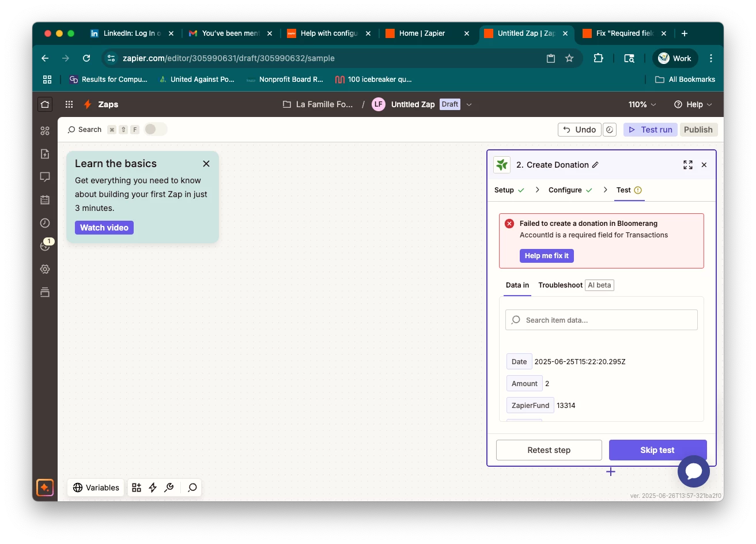
Task: Dismiss the Learn the basics card
Action: [x=206, y=164]
